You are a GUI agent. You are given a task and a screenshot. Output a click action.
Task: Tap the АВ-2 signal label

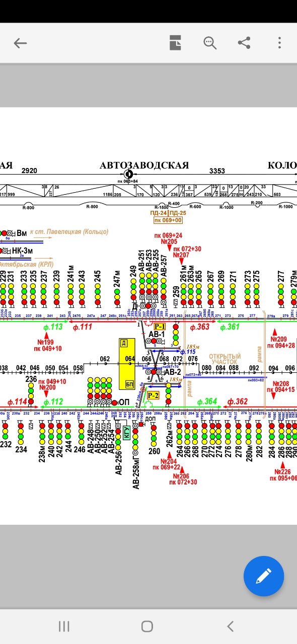(x=173, y=372)
